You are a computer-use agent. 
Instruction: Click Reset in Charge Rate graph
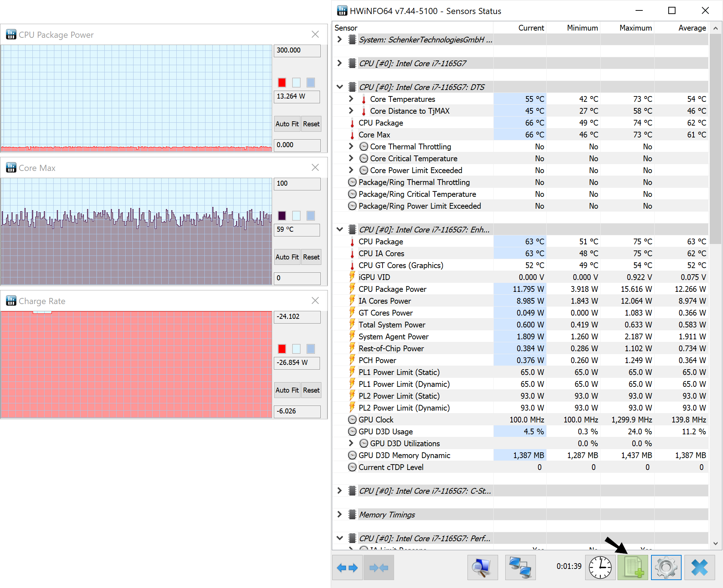(x=311, y=390)
